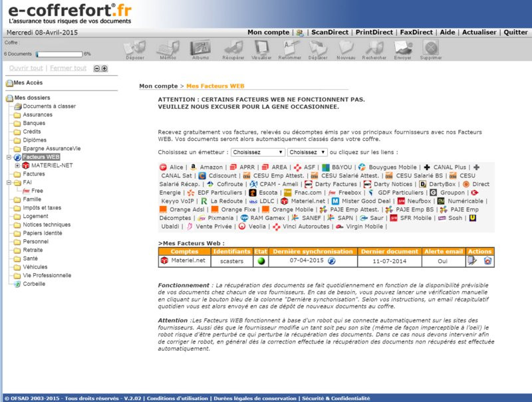Screen dimensions: 532x402
Task: Click the Veolia logo icon in provider list
Action: [242, 227]
